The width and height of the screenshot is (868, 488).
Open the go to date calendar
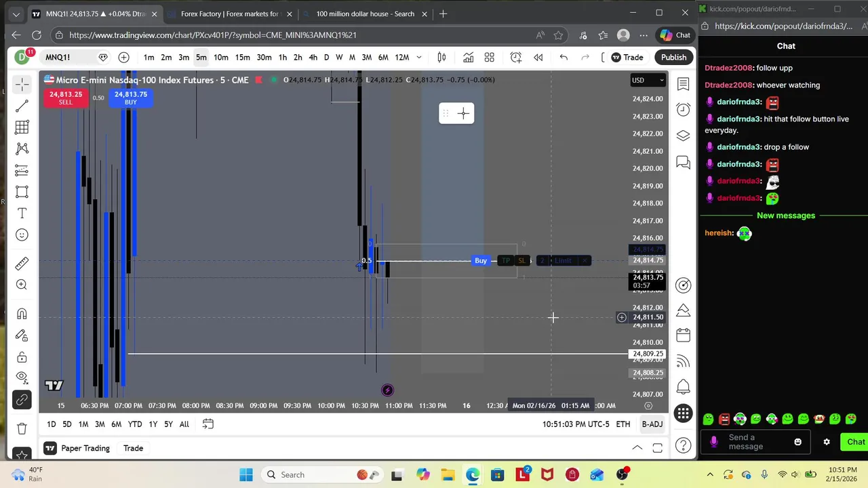[x=208, y=424]
